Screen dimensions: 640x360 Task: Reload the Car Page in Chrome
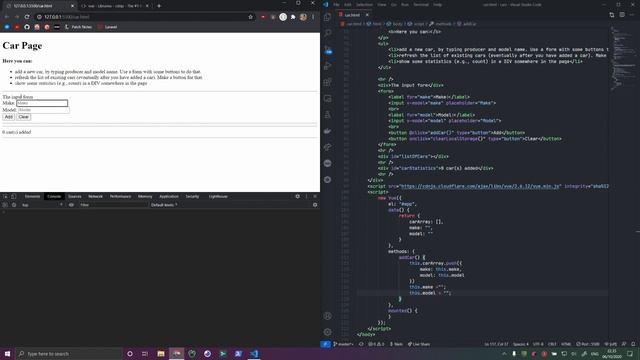(27, 17)
